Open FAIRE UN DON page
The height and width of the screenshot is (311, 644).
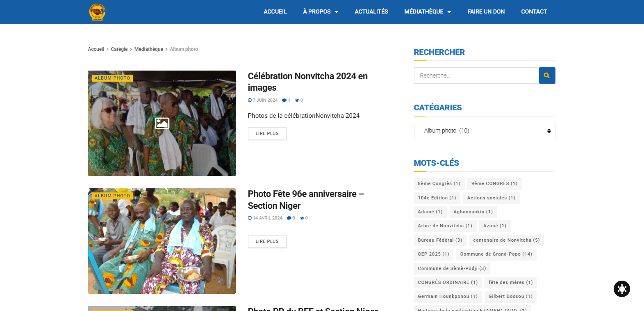click(x=486, y=11)
